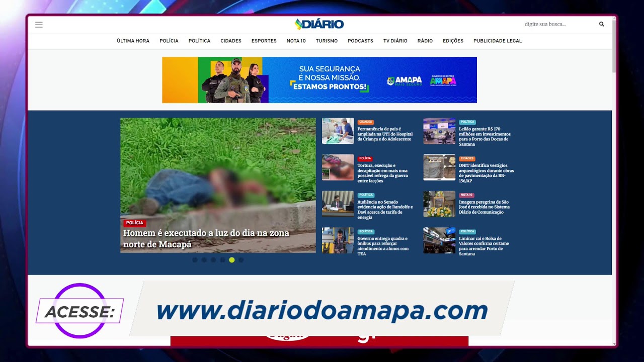Open the PODCASTS menu item
The height and width of the screenshot is (362, 644).
click(x=360, y=41)
